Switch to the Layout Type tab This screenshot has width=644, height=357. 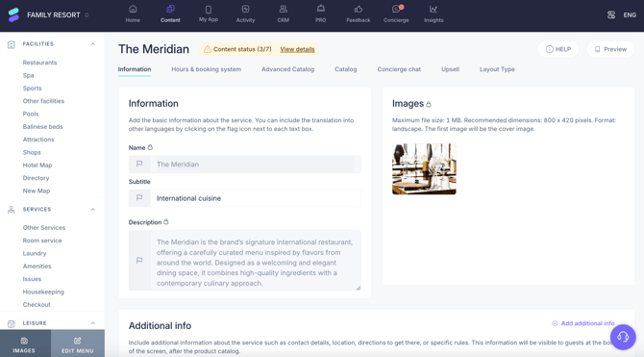click(x=497, y=69)
